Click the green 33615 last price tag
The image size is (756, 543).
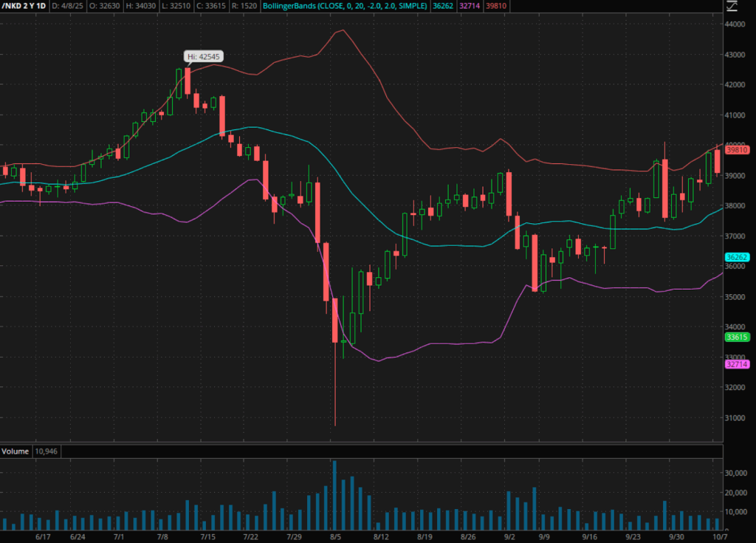pos(738,337)
